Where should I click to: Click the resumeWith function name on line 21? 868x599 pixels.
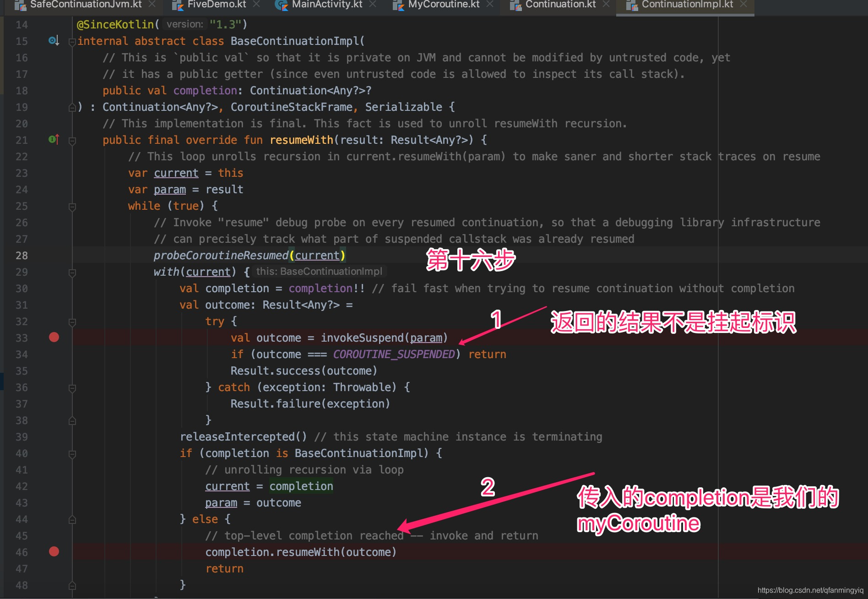[301, 140]
